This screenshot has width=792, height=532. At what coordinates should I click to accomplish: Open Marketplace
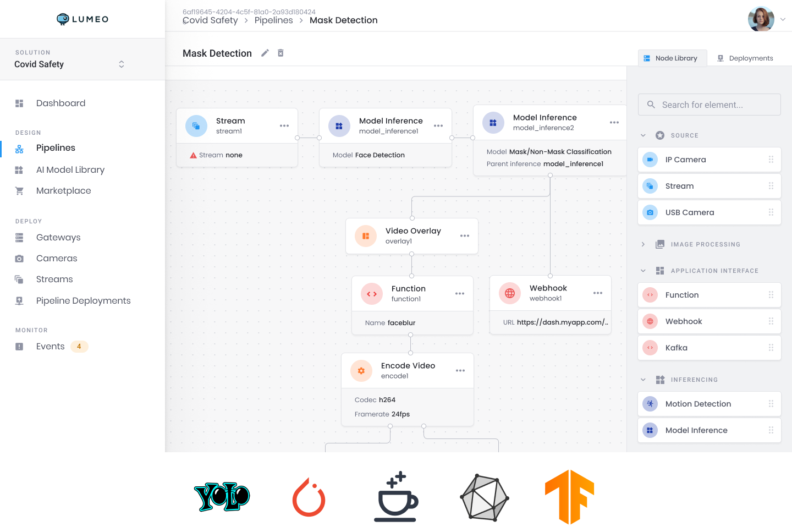[x=64, y=191]
